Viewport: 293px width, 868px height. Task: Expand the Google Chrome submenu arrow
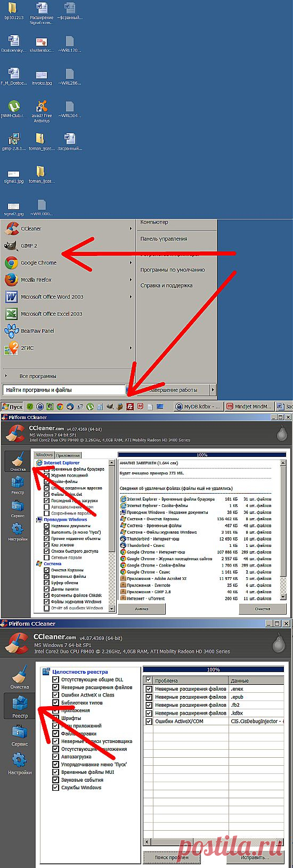[x=131, y=263]
